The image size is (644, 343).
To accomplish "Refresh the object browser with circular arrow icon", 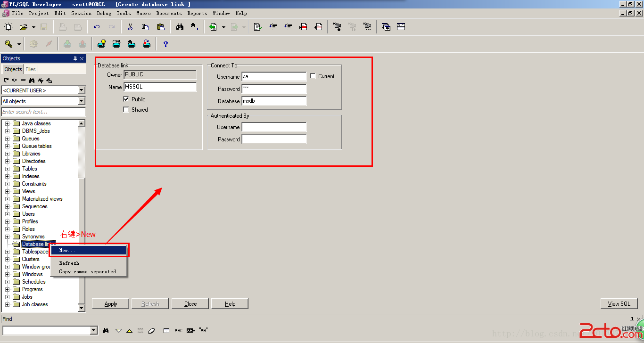I will (x=7, y=80).
